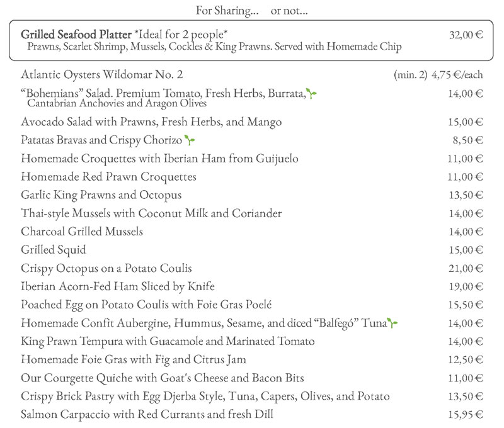Screen dimensions: 504x428
Task: Choose Avocado Salad with Prawns item
Action: point(151,121)
